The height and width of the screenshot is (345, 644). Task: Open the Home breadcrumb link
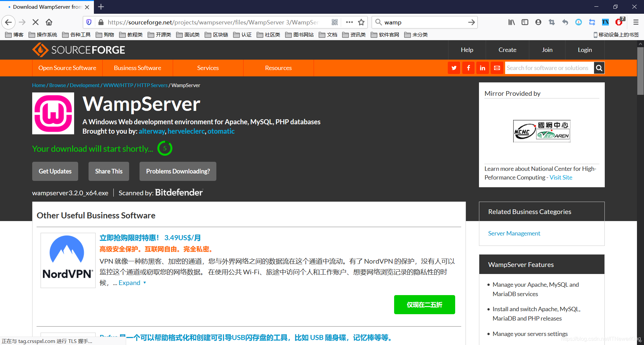pyautogui.click(x=39, y=85)
